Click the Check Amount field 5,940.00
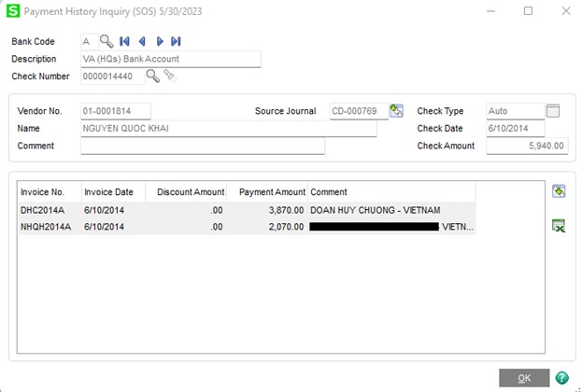 (x=527, y=146)
